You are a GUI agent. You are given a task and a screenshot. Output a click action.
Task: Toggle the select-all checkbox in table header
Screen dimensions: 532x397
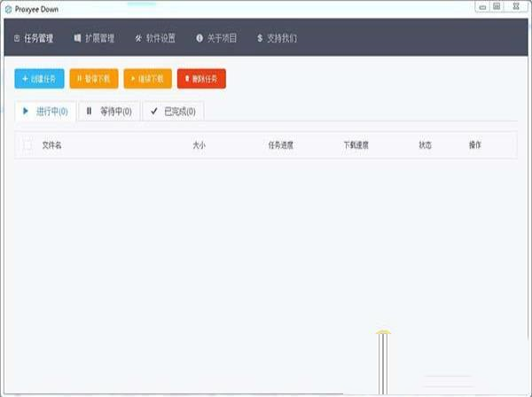point(27,144)
